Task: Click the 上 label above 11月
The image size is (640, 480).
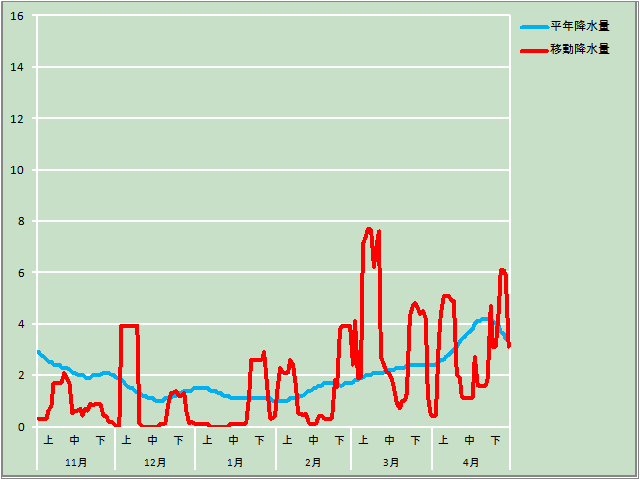Action: pos(49,440)
